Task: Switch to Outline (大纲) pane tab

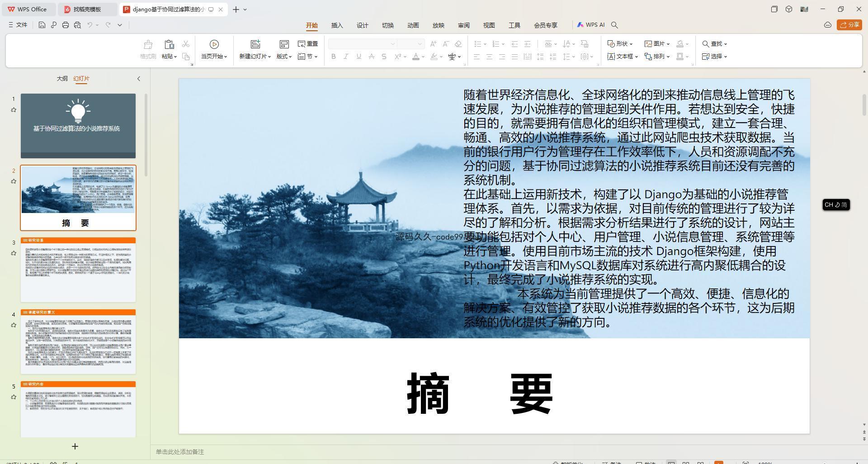Action: point(62,78)
